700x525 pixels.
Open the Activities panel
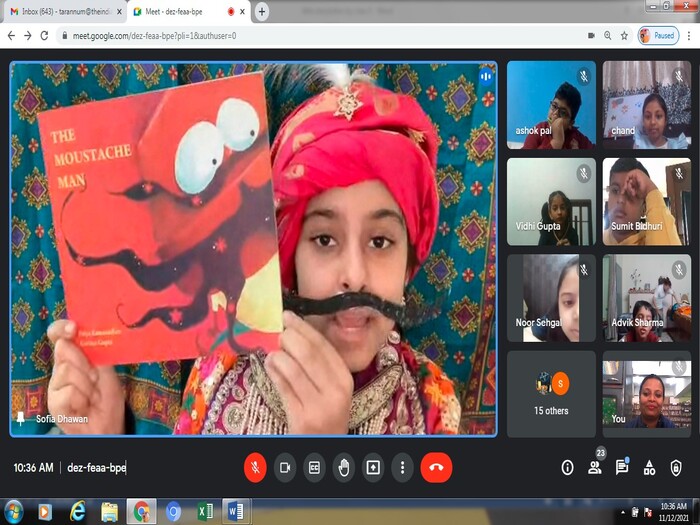click(x=649, y=467)
